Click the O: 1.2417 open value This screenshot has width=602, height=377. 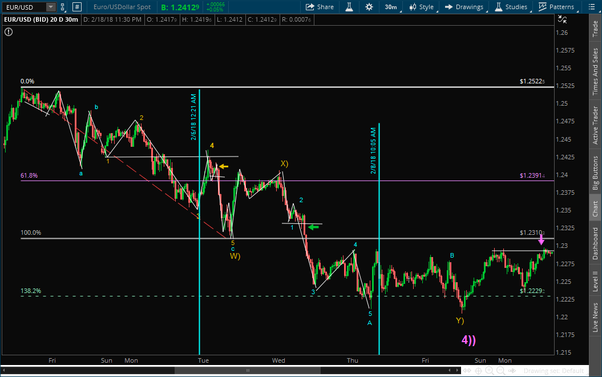(162, 20)
